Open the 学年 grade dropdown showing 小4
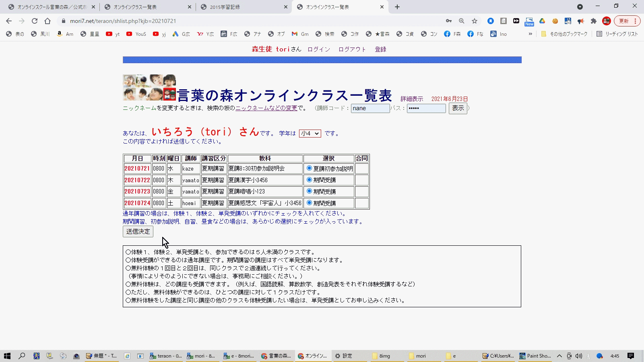This screenshot has height=362, width=644. point(310,134)
